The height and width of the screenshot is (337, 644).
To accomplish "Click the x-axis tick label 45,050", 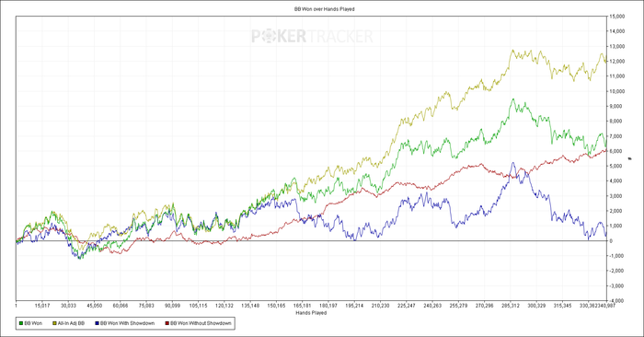I will pyautogui.click(x=95, y=306).
